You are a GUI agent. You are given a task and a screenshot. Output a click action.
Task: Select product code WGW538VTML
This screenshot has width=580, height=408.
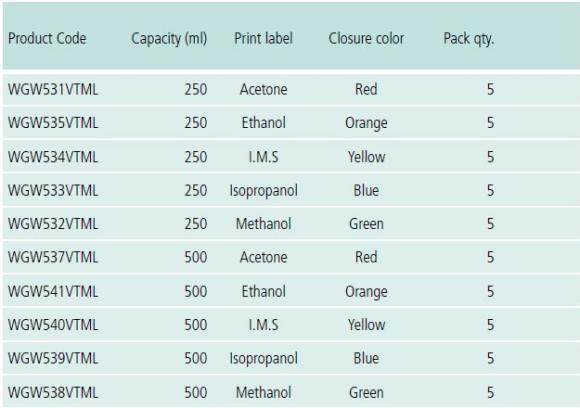coord(53,392)
